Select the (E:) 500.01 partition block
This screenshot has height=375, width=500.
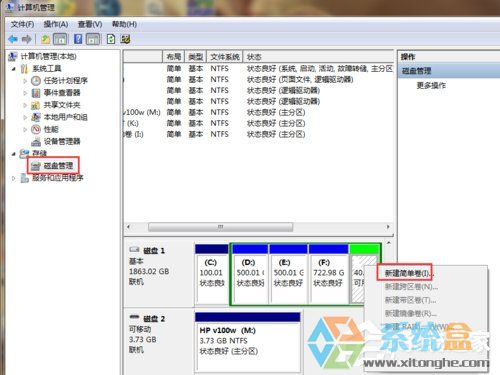pyautogui.click(x=289, y=274)
